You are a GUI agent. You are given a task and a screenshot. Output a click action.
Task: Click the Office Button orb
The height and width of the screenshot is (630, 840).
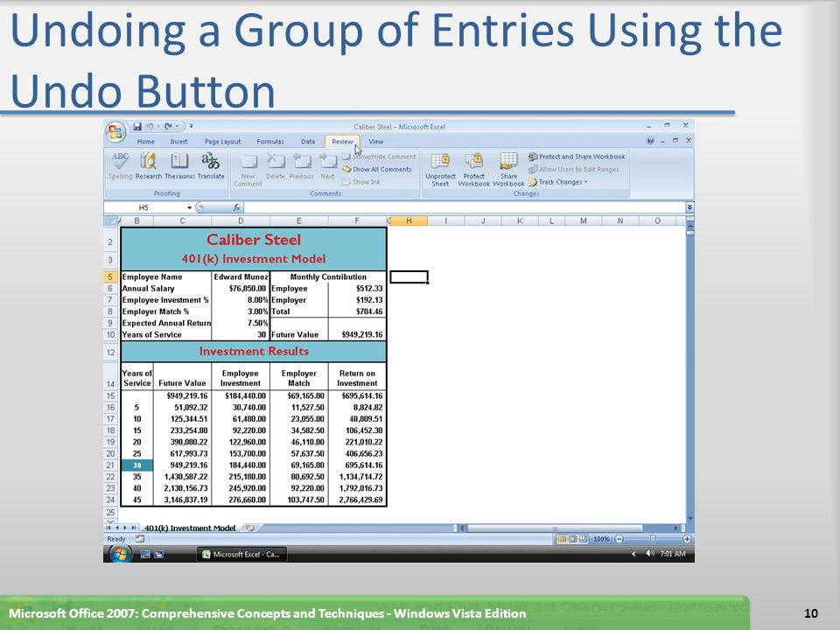[115, 132]
